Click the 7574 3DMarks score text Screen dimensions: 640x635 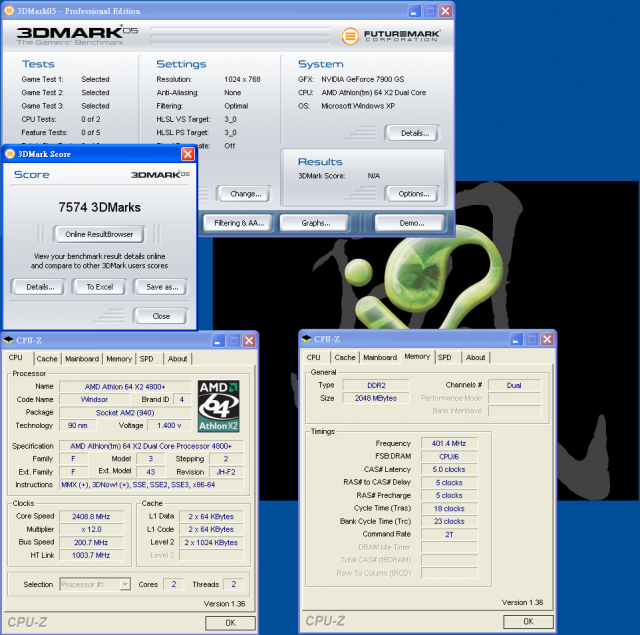[x=99, y=207]
